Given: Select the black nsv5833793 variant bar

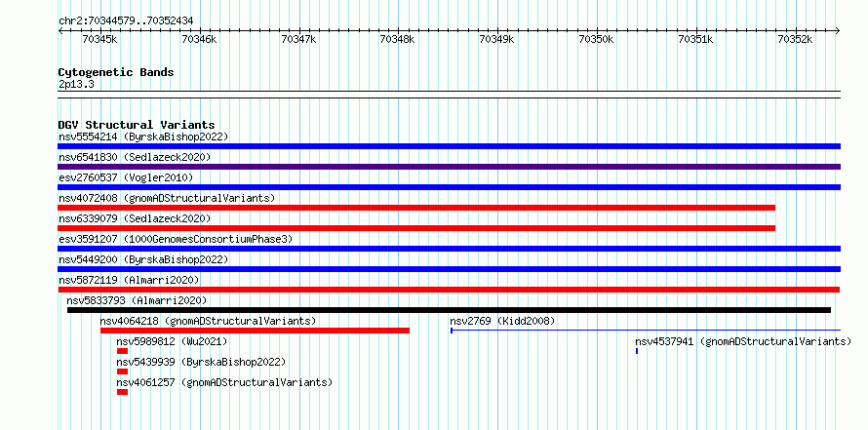Looking at the screenshot, I should click(449, 310).
